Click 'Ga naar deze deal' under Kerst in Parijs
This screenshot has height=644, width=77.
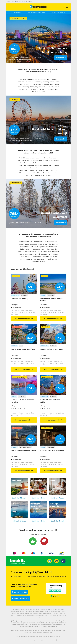24,319
